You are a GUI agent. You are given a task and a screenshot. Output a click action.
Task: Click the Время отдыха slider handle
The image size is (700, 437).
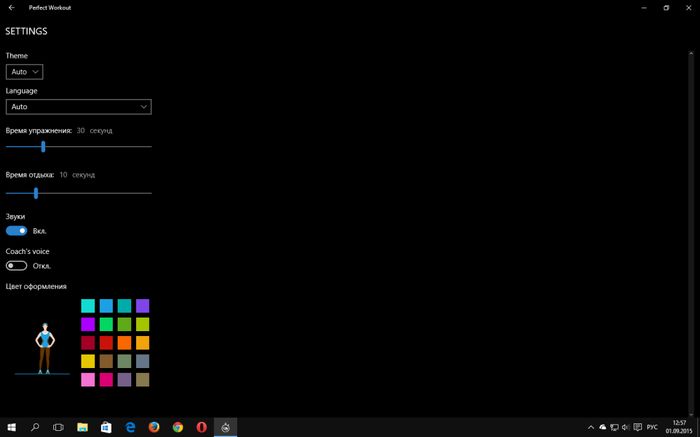[36, 193]
